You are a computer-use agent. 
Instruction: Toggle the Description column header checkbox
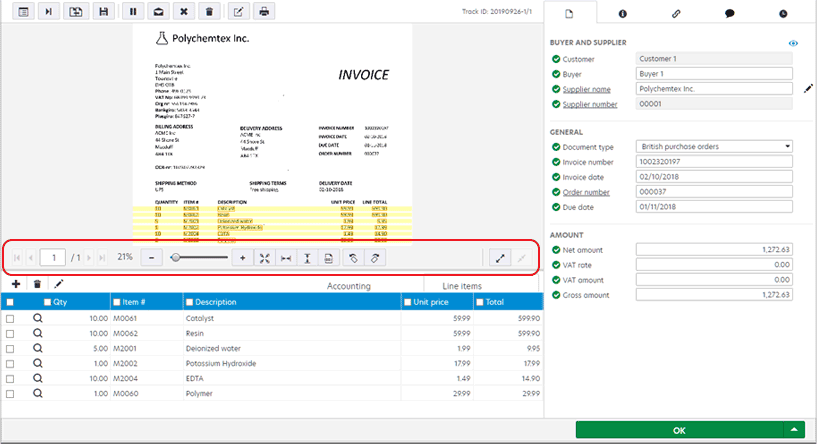pos(189,301)
